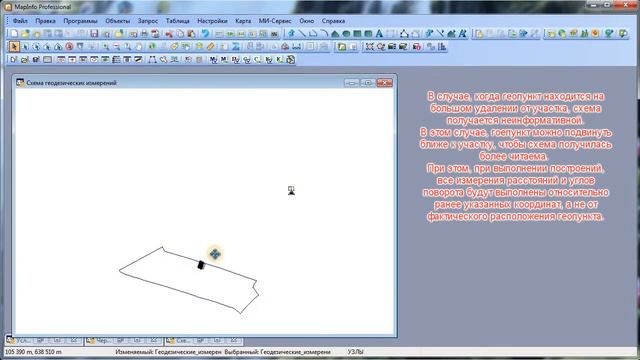The width and height of the screenshot is (640, 360).
Task: Click the polygon-nodes icon in third toolbar row
Action: (x=152, y=60)
